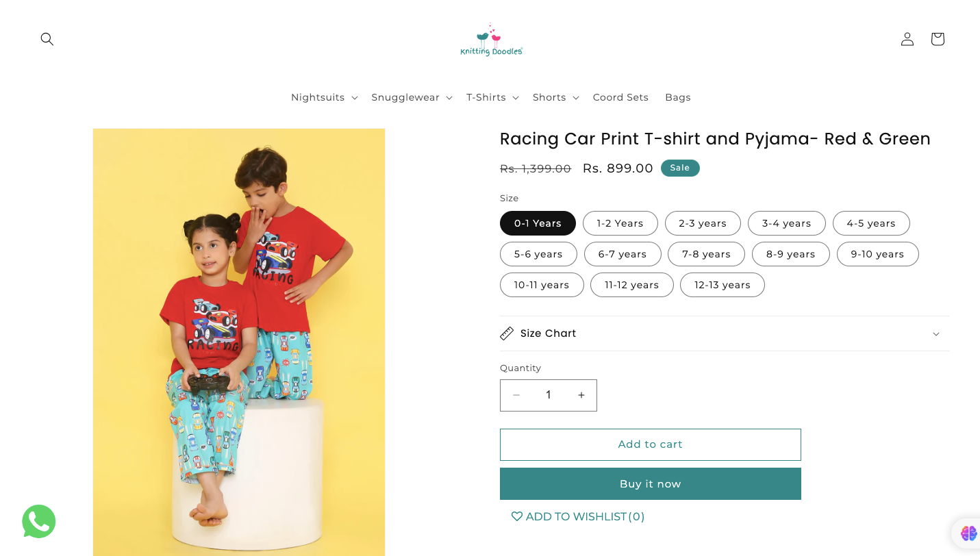
Task: Click Buy it now
Action: (650, 484)
